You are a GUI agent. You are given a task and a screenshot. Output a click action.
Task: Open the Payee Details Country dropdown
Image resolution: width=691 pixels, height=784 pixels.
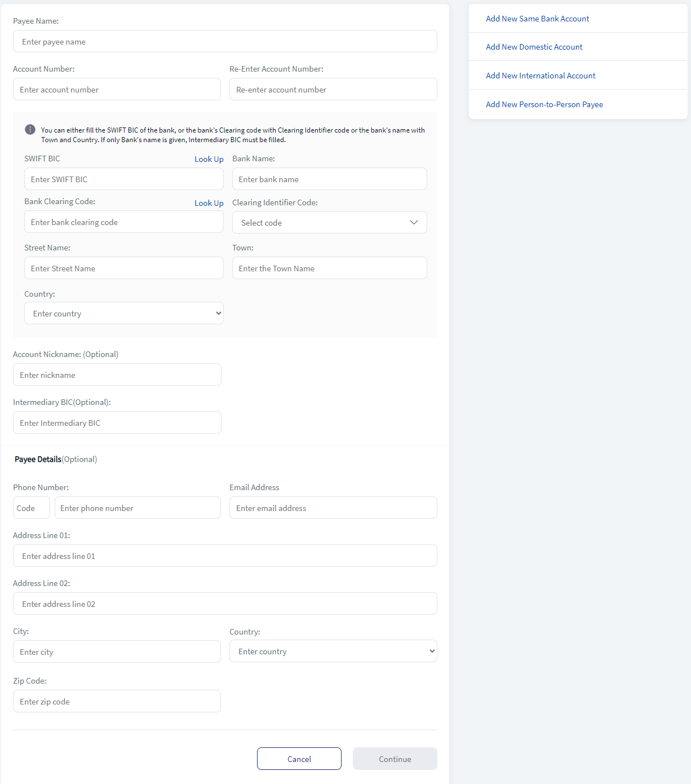[333, 651]
